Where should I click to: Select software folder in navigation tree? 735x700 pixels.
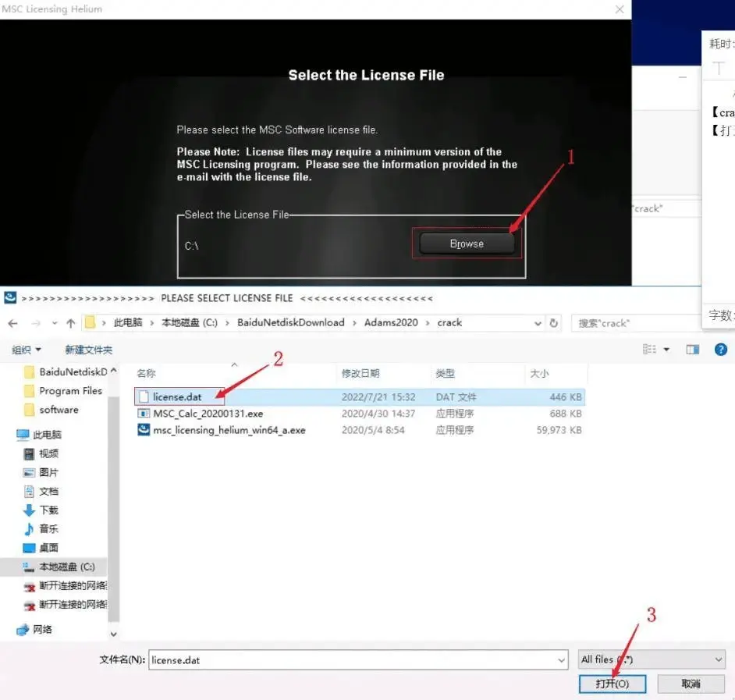[x=51, y=410]
